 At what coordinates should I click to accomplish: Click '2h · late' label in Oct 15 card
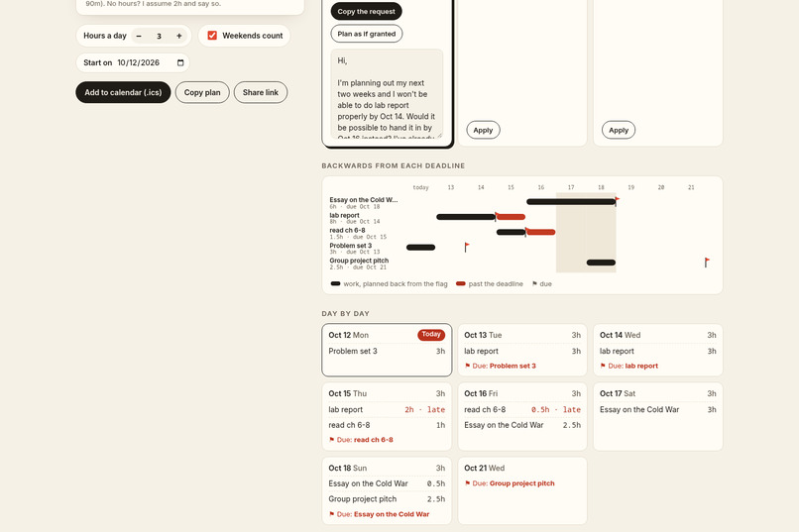coord(424,409)
